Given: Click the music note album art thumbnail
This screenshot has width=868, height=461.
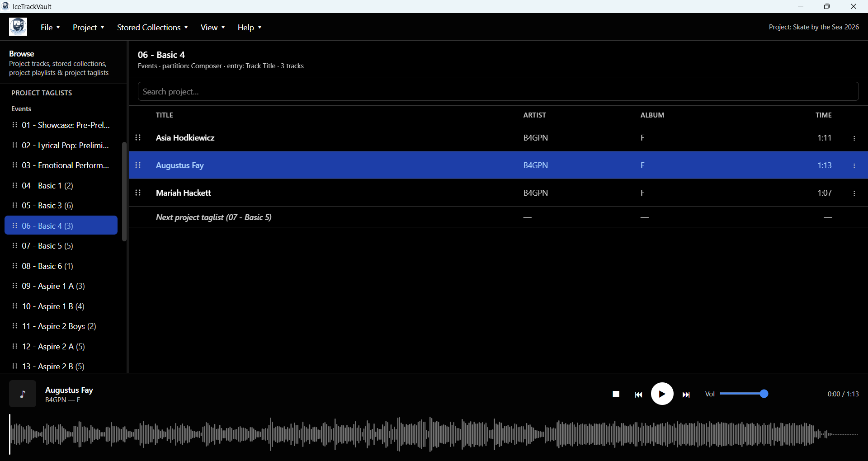Looking at the screenshot, I should pyautogui.click(x=23, y=394).
